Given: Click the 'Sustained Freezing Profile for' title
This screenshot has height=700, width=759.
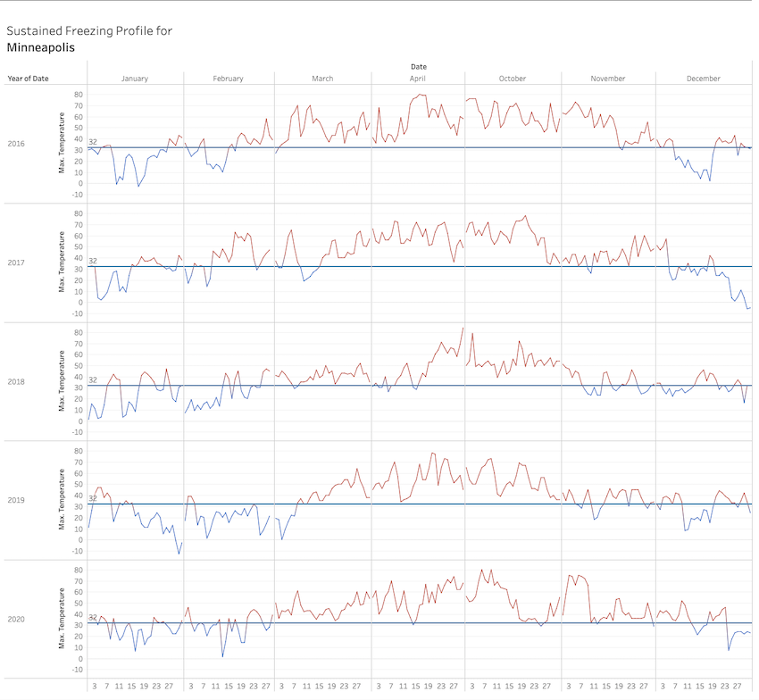Looking at the screenshot, I should (x=89, y=30).
